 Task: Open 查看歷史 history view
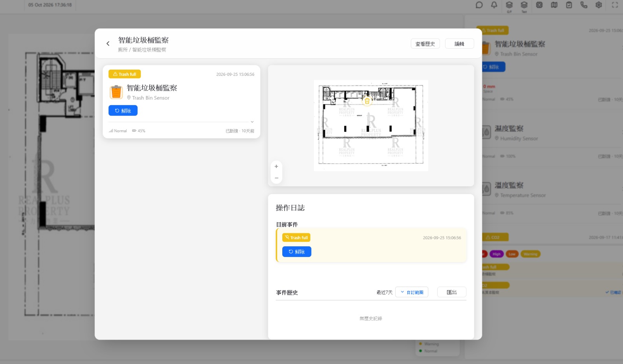coord(425,44)
